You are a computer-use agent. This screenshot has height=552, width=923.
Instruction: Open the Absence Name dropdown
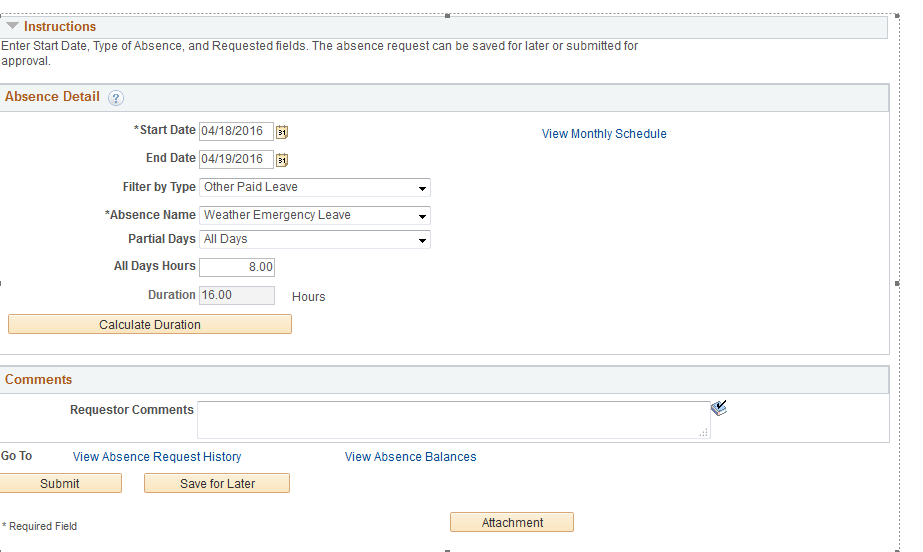coord(315,215)
